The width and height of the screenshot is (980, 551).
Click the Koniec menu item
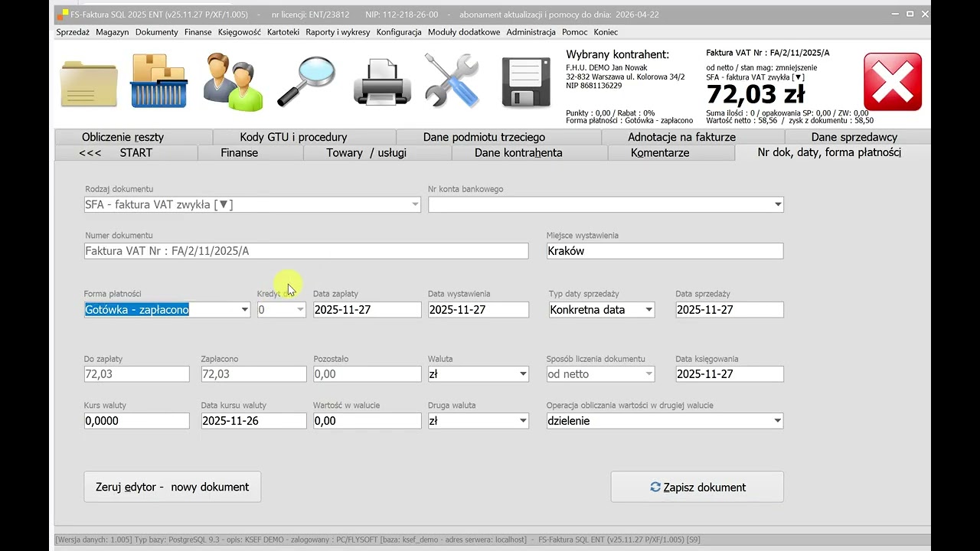(x=606, y=32)
